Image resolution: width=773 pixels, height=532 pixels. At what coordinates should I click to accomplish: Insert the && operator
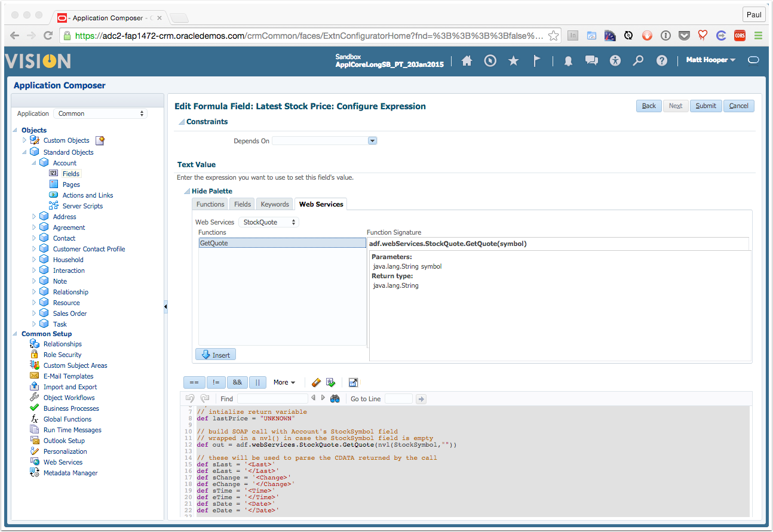click(237, 382)
